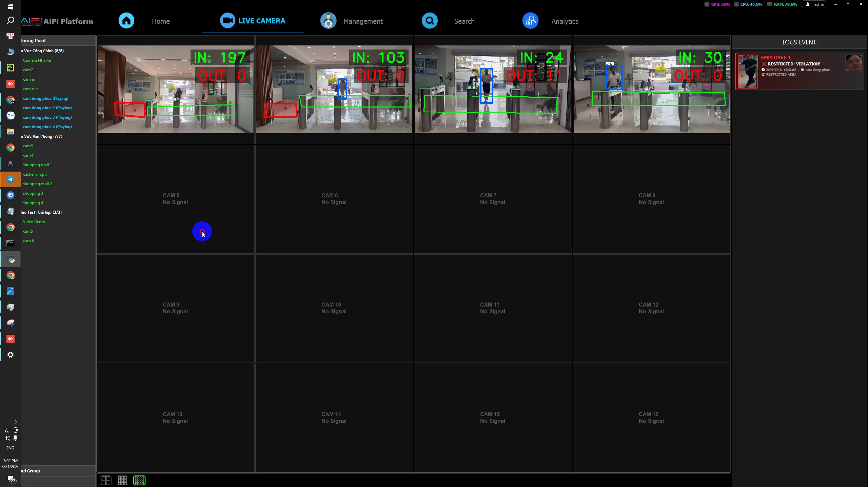Viewport: 868px width, 487px height.
Task: Click the Management gear icon
Action: pos(328,21)
